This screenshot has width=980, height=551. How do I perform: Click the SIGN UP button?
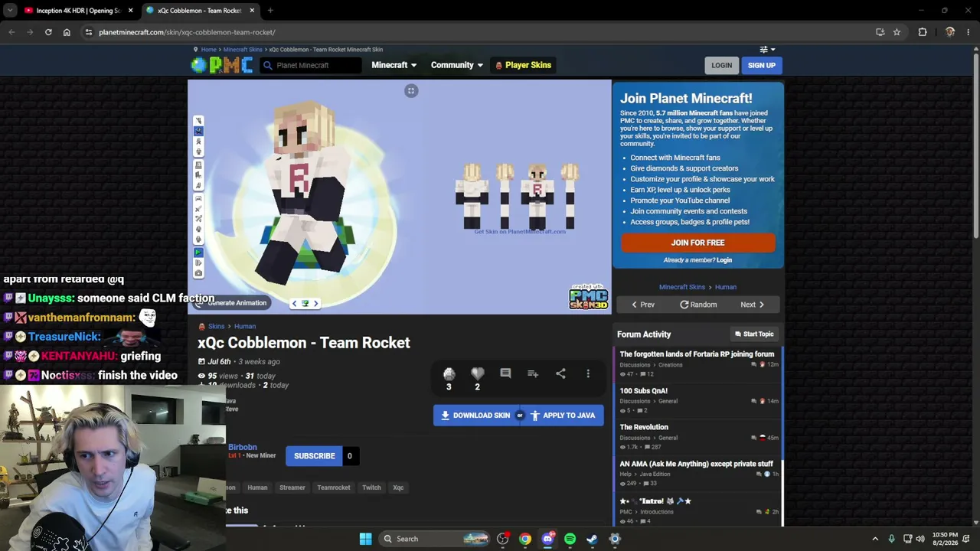[x=761, y=65]
